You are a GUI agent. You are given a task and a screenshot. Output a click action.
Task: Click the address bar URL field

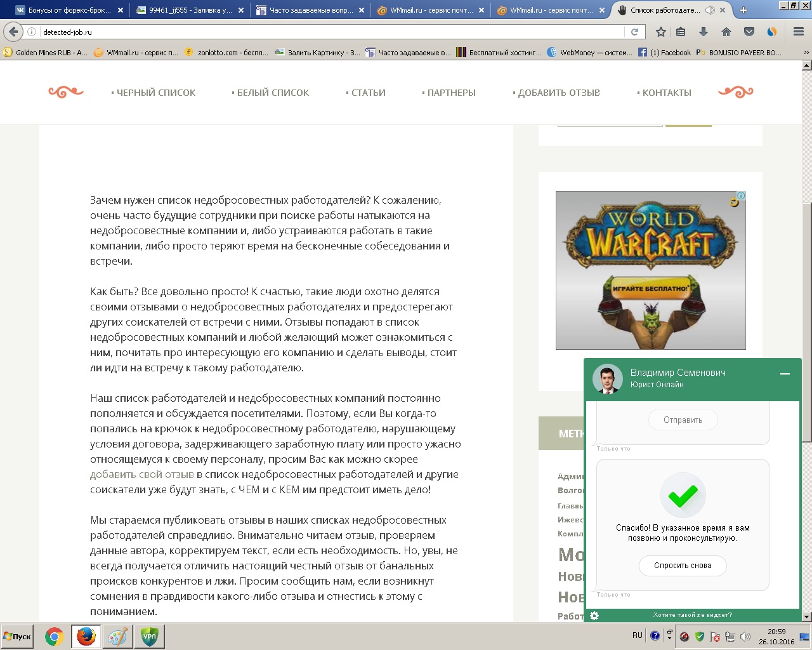pyautogui.click(x=330, y=32)
